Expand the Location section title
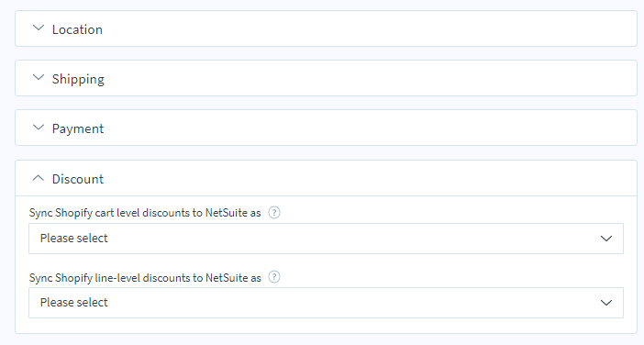 (77, 29)
